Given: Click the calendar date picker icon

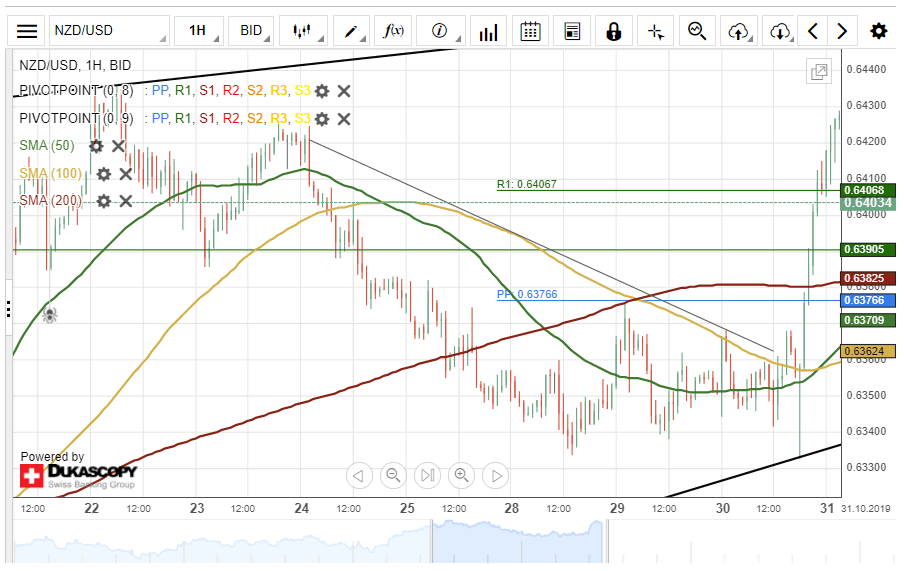Looking at the screenshot, I should 531,31.
